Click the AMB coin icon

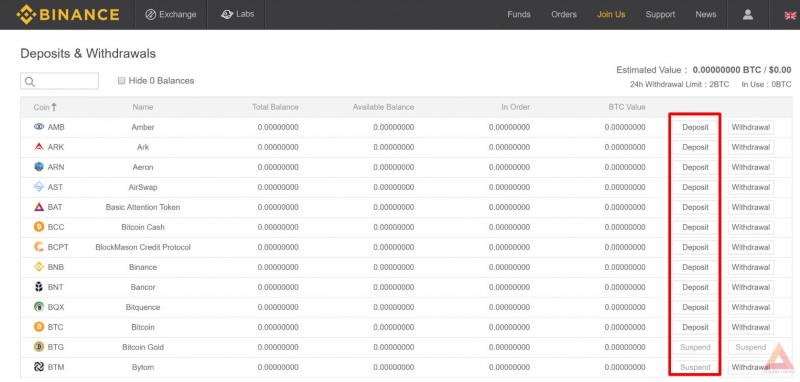point(39,126)
